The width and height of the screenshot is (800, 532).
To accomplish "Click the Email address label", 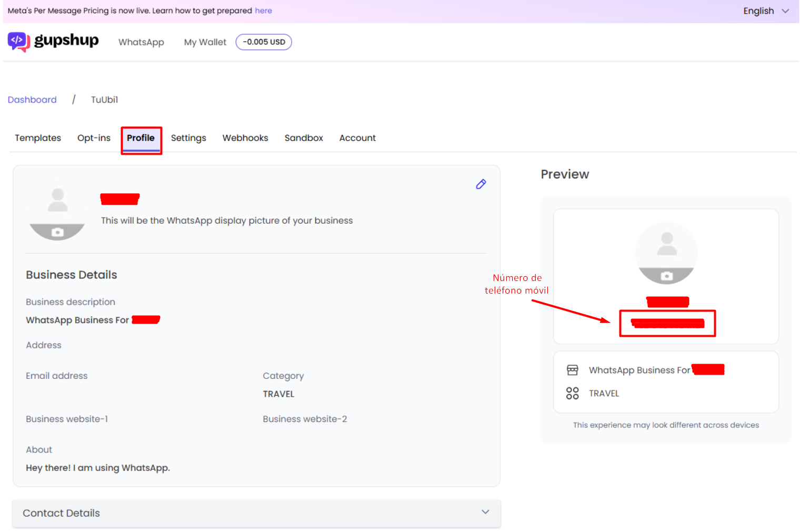I will [57, 376].
